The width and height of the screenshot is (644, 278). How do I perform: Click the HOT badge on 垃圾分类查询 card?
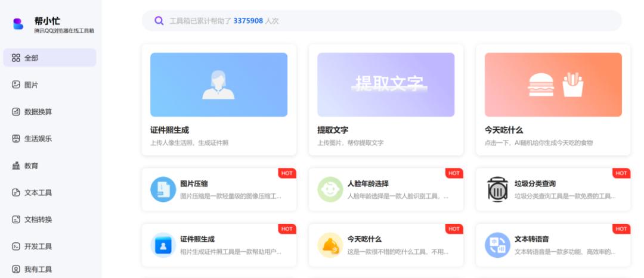(621, 173)
